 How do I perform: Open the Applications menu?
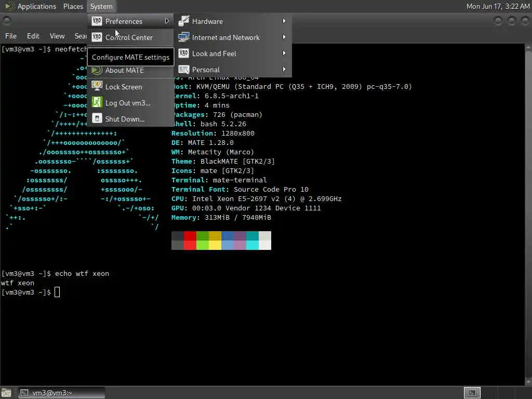(37, 6)
